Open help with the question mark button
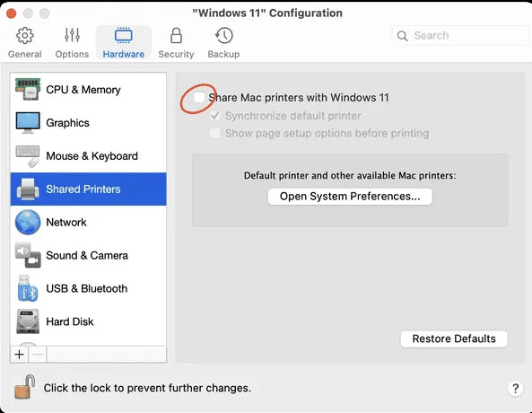The width and height of the screenshot is (532, 413). 515,388
